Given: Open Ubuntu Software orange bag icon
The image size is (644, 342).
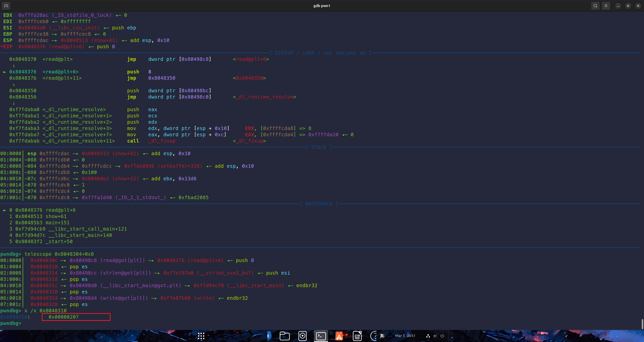Looking at the screenshot, I should 339,336.
